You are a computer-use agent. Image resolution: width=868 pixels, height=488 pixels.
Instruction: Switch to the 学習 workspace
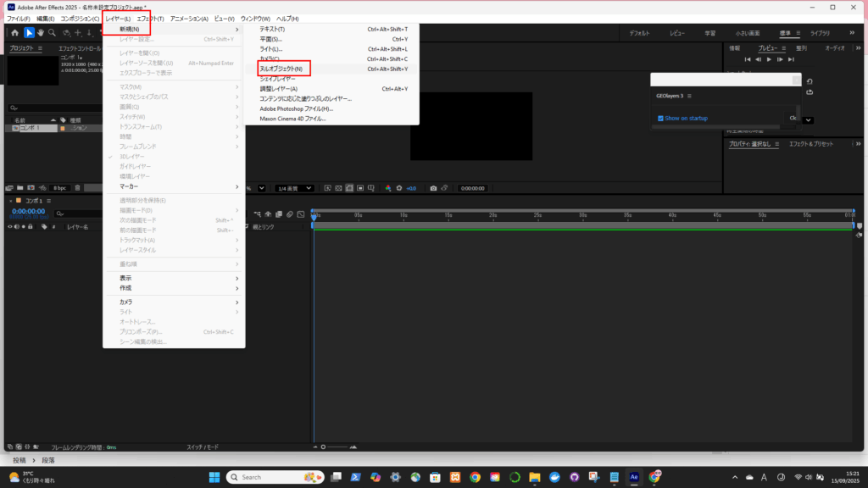(709, 33)
